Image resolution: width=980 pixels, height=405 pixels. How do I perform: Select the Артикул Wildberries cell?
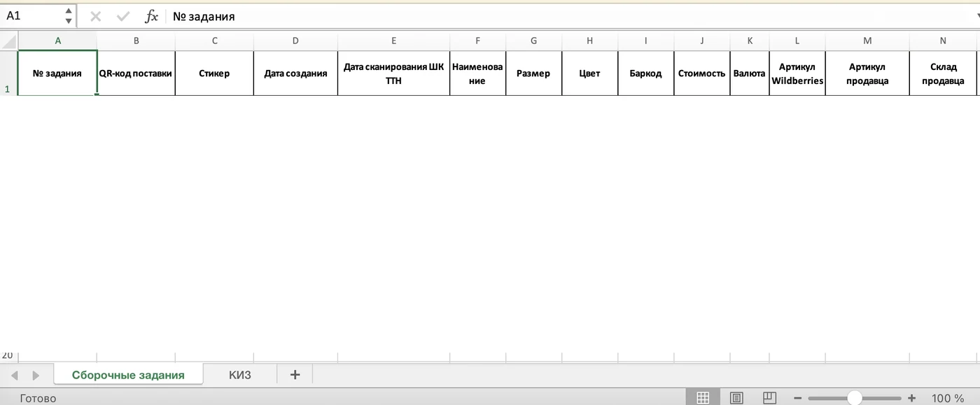tap(797, 73)
